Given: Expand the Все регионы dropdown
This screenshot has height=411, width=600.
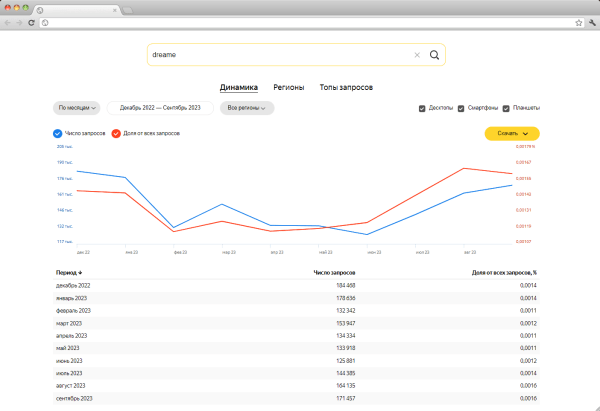Looking at the screenshot, I should [x=247, y=107].
